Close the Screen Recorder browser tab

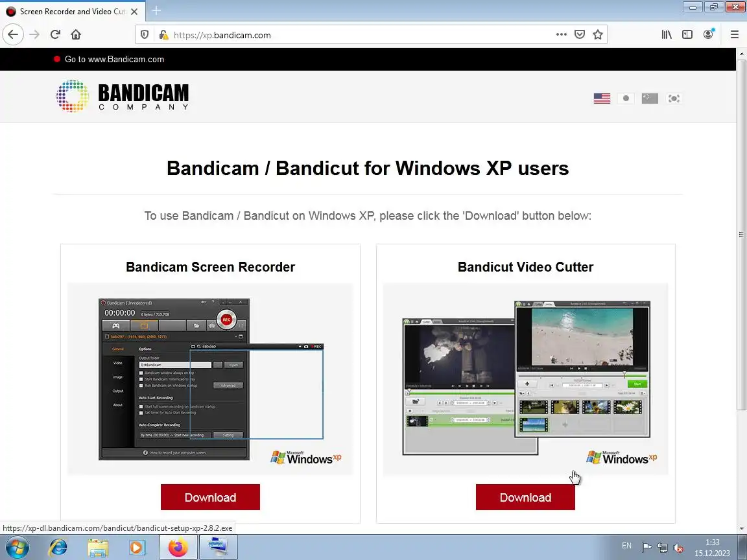click(x=134, y=12)
